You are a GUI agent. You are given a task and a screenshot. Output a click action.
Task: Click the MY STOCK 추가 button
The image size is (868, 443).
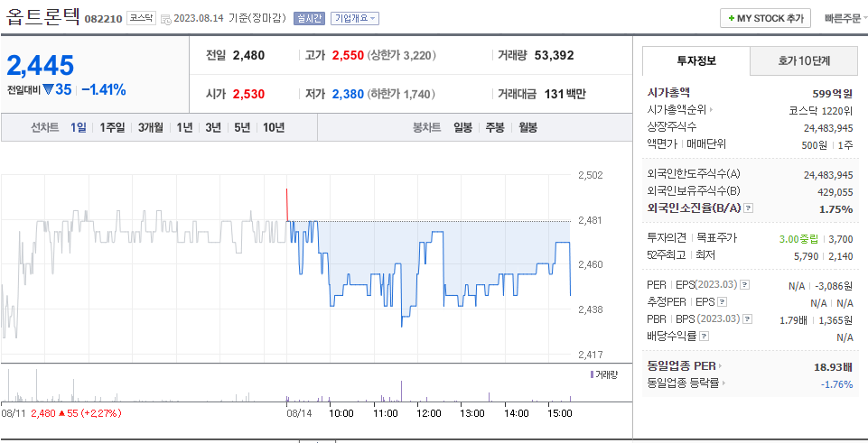point(765,18)
